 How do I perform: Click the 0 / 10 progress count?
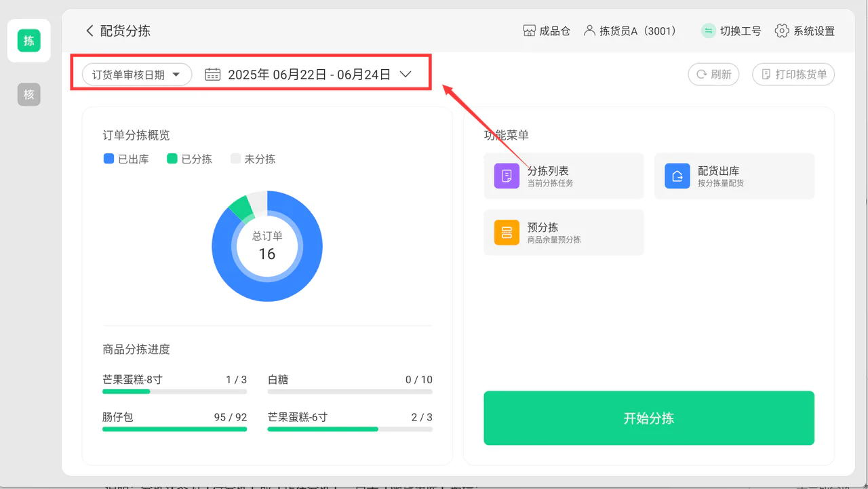coord(419,379)
